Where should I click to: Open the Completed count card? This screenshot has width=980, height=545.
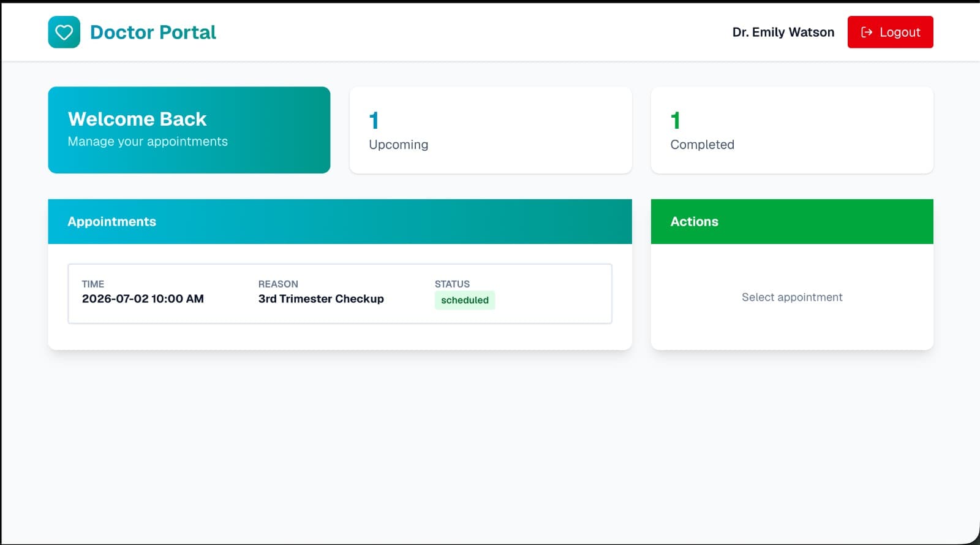(792, 130)
